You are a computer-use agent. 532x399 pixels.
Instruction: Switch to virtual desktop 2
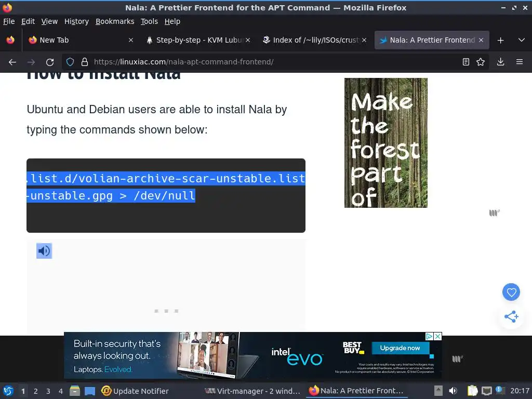[x=36, y=391]
